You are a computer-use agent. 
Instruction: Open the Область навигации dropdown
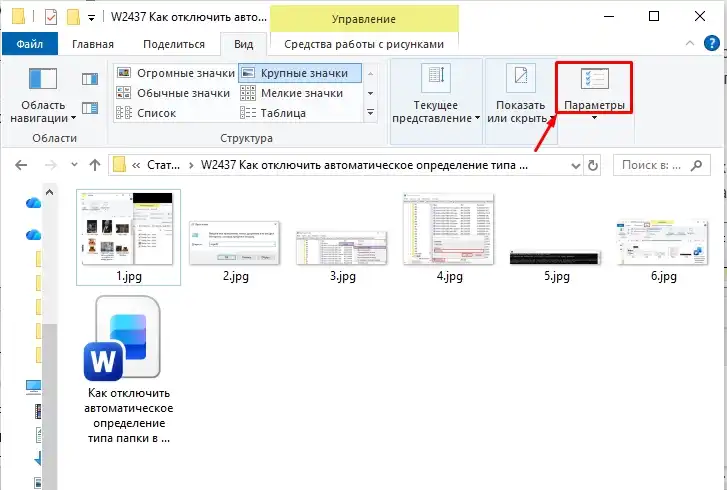pos(43,95)
